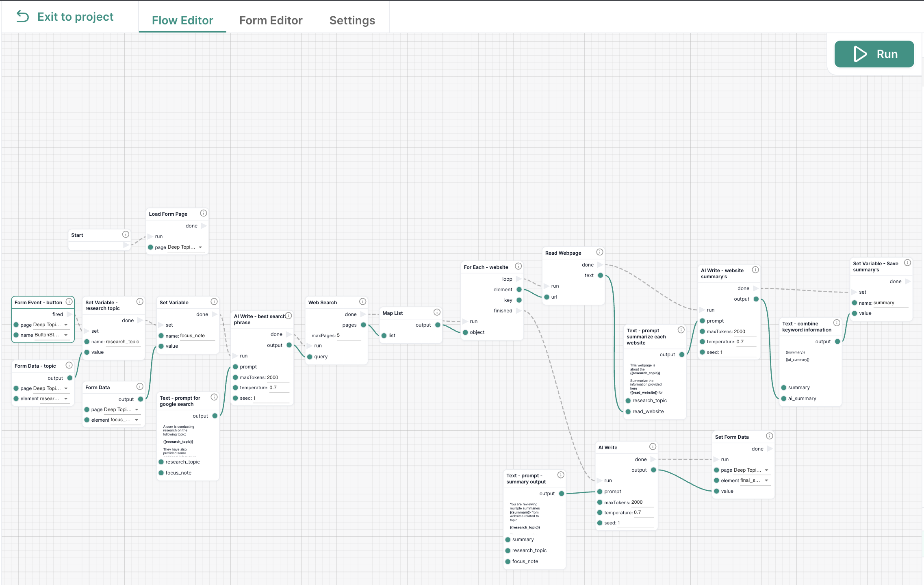Open info icon on Text - prompt summarize each website node
The image size is (924, 585).
[x=681, y=330]
